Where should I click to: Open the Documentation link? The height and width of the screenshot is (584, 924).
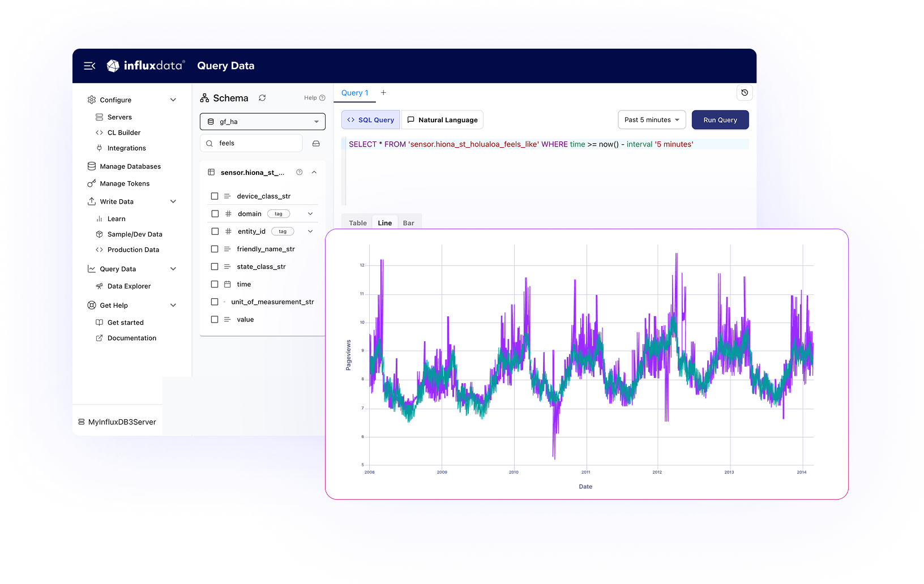(132, 338)
